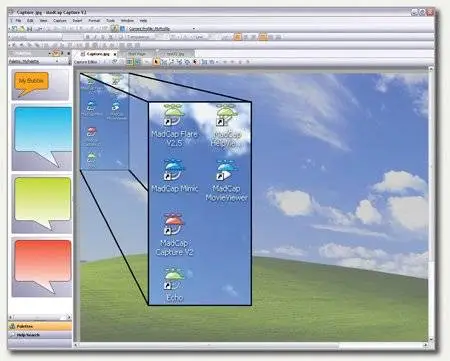The height and width of the screenshot is (361, 450).
Task: Expand the palette selection dropdown above My Bubble
Action: 57,61
